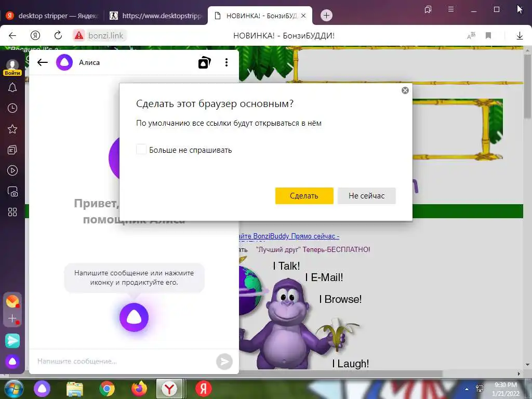This screenshot has height=399, width=532.
Task: Open video player icon in sidebar
Action: pyautogui.click(x=12, y=170)
